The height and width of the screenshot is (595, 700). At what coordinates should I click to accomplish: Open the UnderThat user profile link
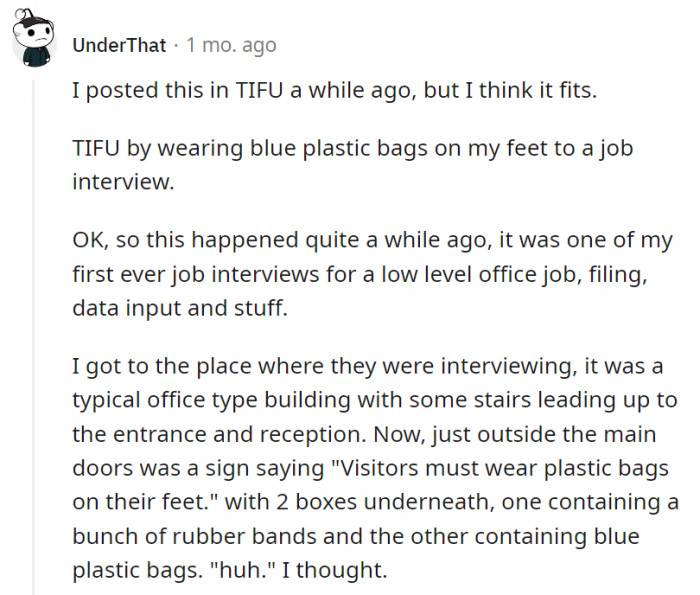coord(119,46)
